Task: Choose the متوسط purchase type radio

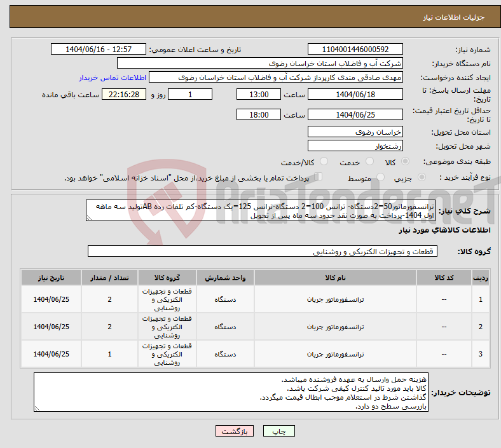Action: click(x=380, y=177)
